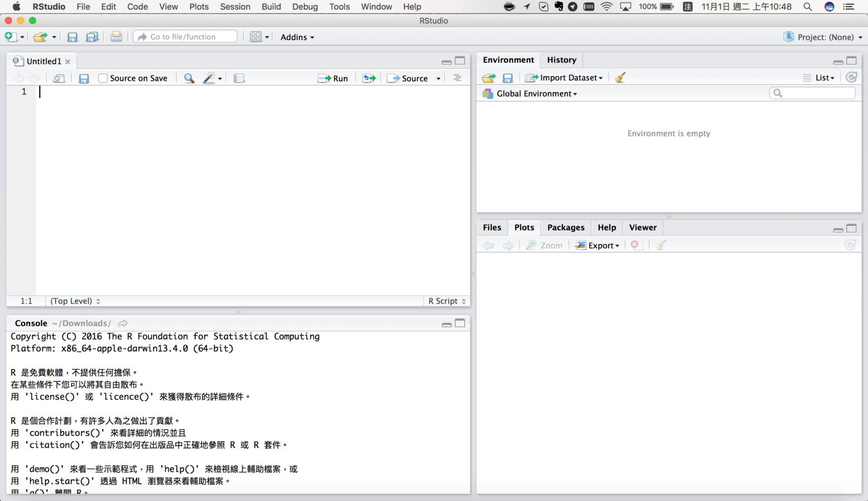Clear Environment objects with the broom icon

coord(620,78)
